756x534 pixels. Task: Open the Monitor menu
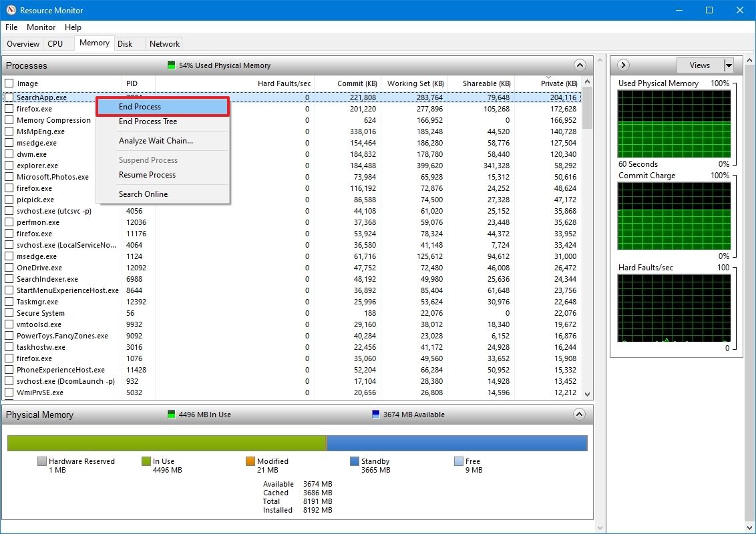pos(40,27)
